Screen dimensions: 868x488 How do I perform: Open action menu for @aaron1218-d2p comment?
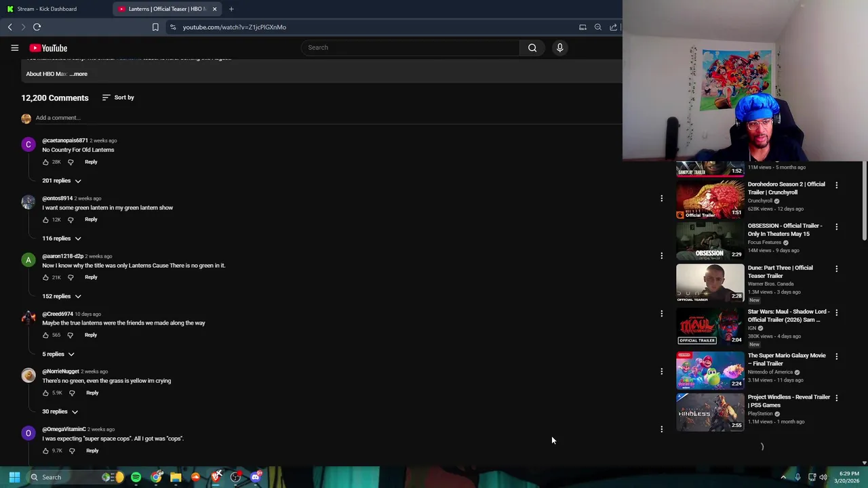[661, 256]
